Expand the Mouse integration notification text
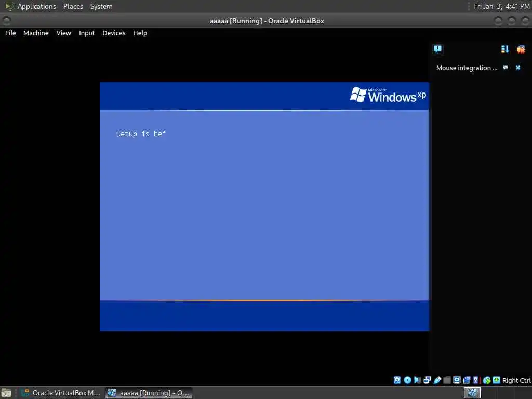532x399 pixels. click(x=467, y=68)
